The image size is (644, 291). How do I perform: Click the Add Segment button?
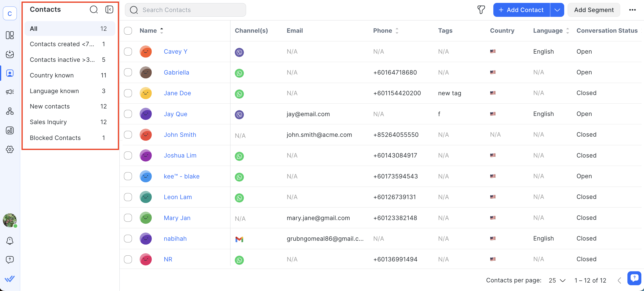coord(594,10)
